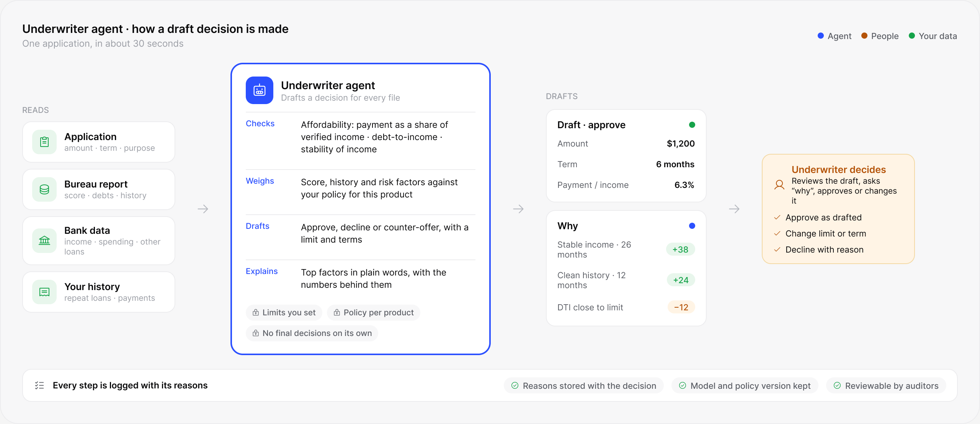The height and width of the screenshot is (424, 980).
Task: Click checkmark next to Change limit or term
Action: pos(777,233)
